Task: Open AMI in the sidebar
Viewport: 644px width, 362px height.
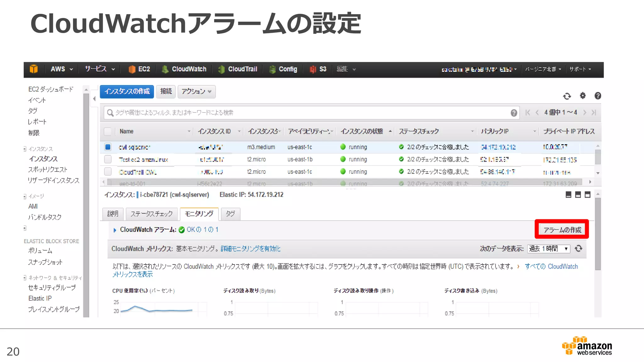Action: [x=33, y=206]
